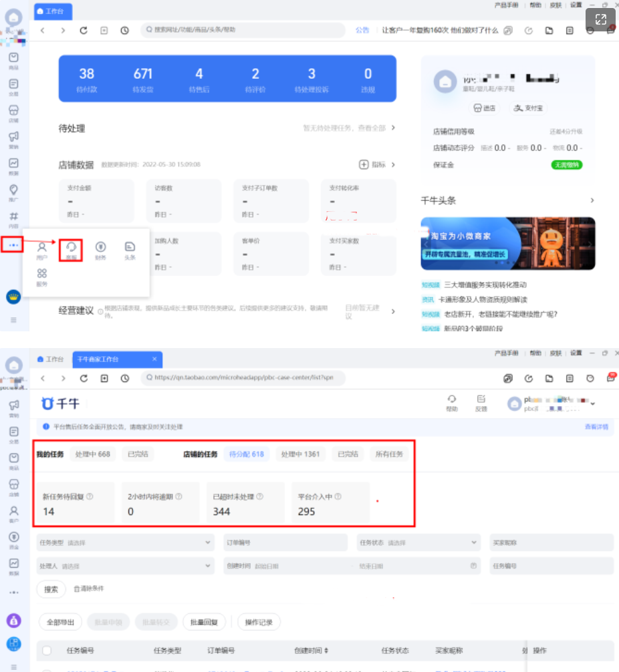Switch to the 待分配 618 tab
The height and width of the screenshot is (672, 619).
[x=246, y=454]
